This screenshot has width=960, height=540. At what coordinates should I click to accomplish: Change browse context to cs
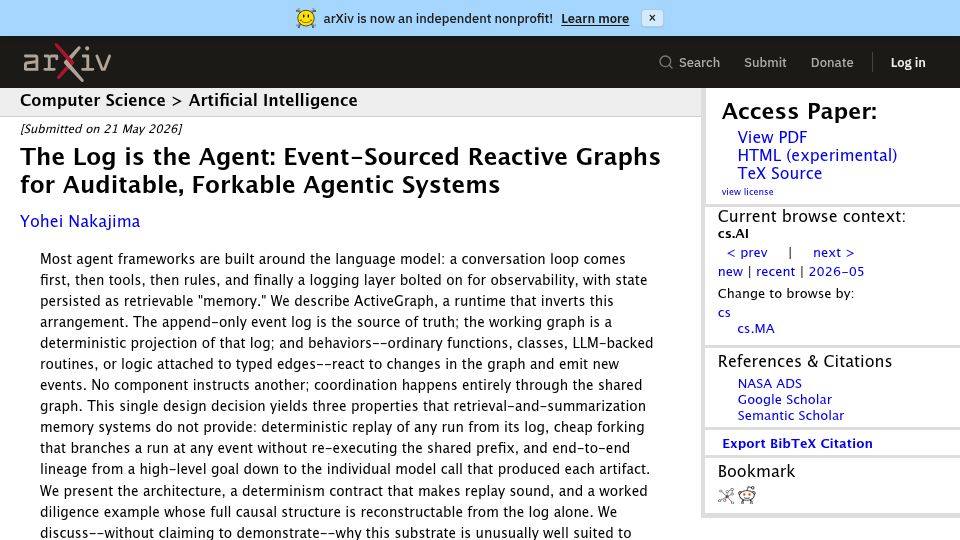724,313
